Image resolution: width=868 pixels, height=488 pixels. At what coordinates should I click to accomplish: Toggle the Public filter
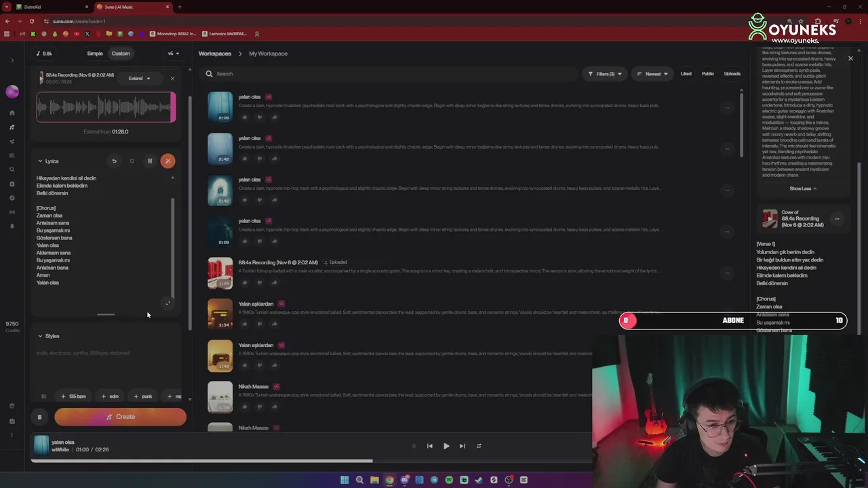click(708, 74)
